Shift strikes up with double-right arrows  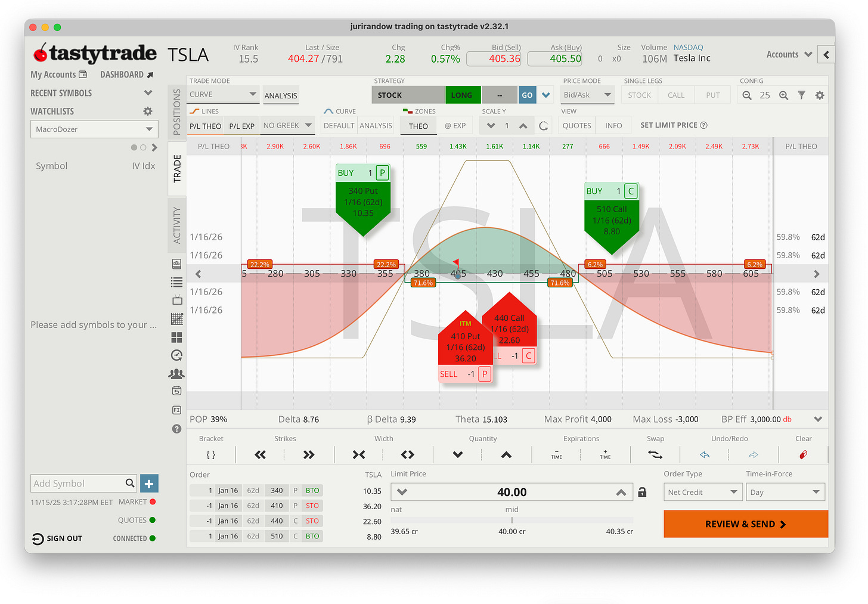[x=309, y=454]
